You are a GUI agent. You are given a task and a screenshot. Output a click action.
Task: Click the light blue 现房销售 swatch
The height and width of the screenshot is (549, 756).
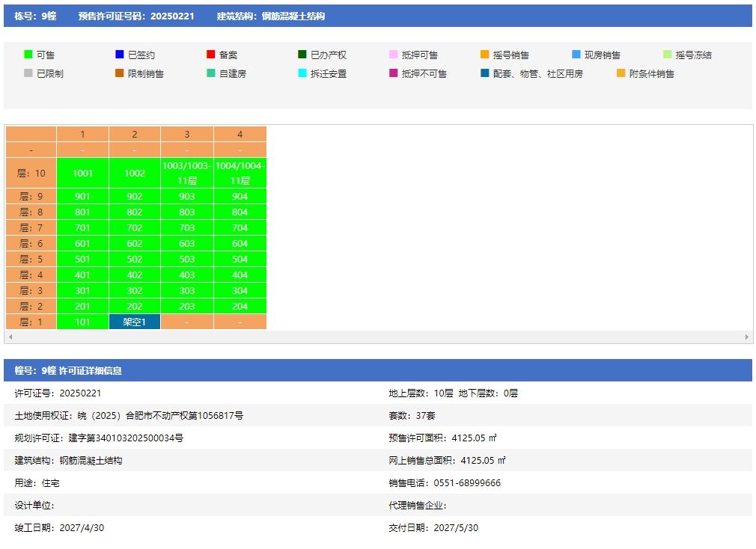tap(576, 55)
